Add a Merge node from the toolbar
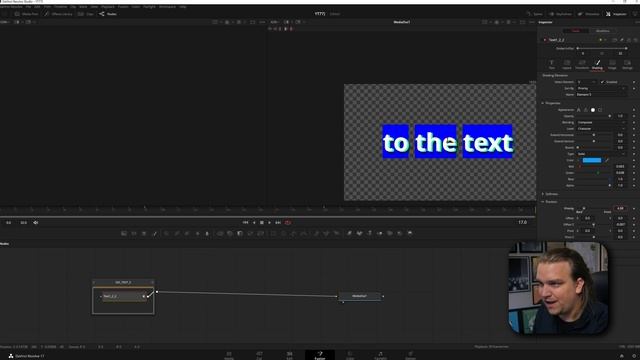 [x=220, y=233]
